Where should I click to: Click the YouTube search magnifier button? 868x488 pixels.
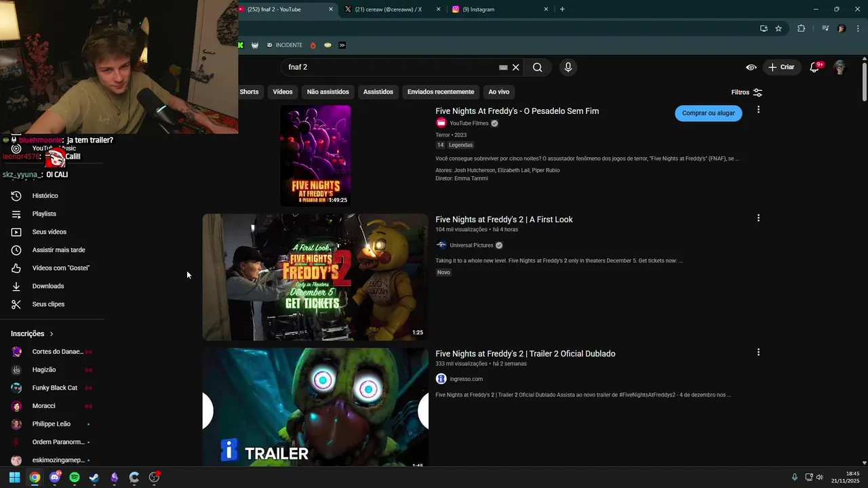[x=537, y=67]
